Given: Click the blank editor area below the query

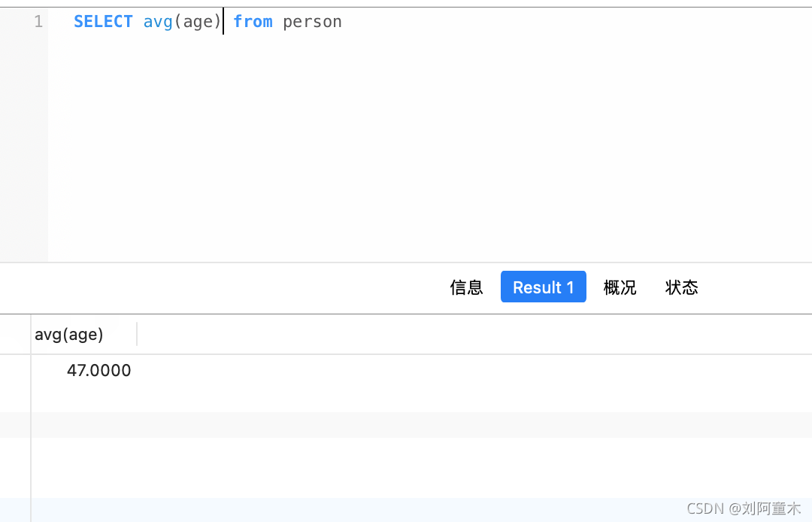Looking at the screenshot, I should pyautogui.click(x=376, y=135).
